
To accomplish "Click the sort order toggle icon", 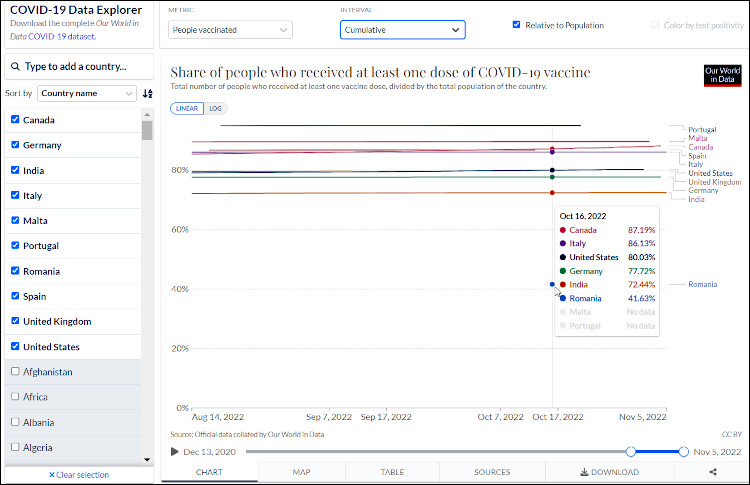I will tap(148, 94).
